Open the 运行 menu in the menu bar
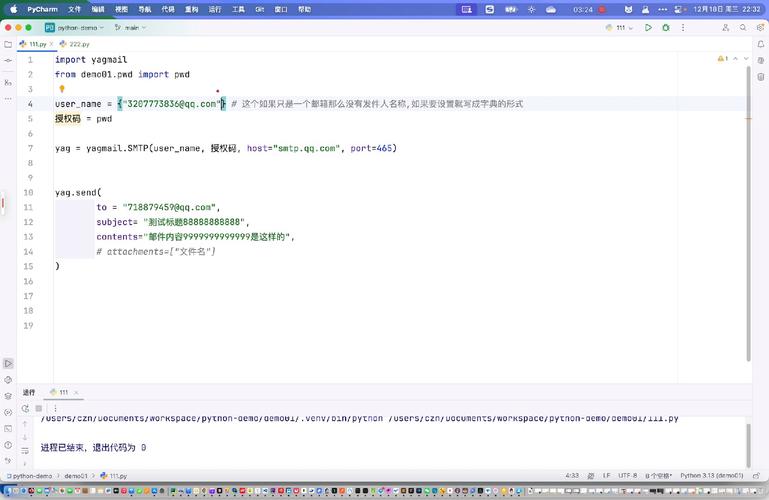The image size is (769, 500). coord(215,9)
